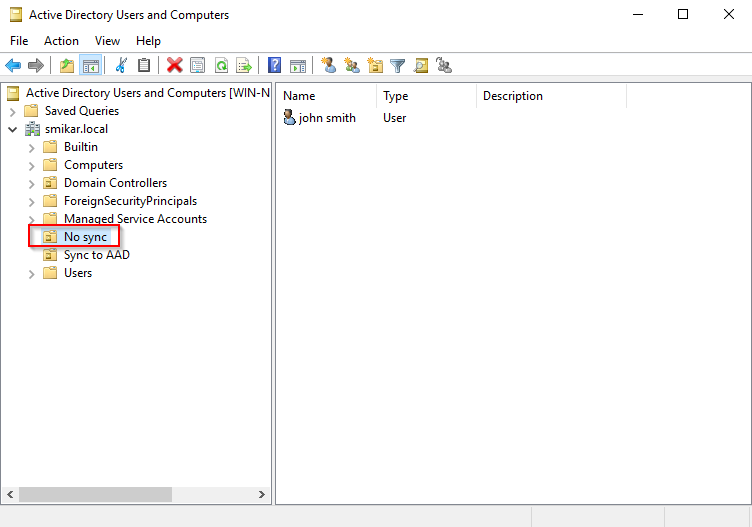The width and height of the screenshot is (752, 527).
Task: Select the root Active Directory Users and Computers node
Action: click(x=148, y=93)
